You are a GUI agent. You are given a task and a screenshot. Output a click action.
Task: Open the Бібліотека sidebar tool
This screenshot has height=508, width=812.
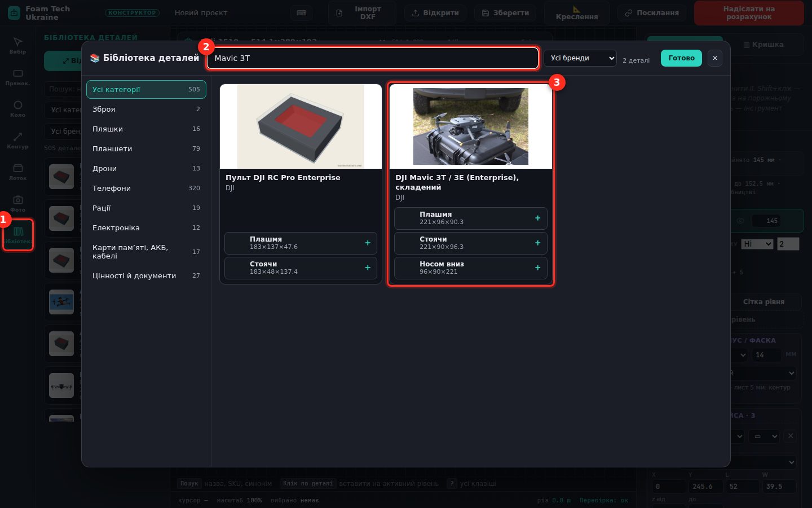click(x=18, y=235)
